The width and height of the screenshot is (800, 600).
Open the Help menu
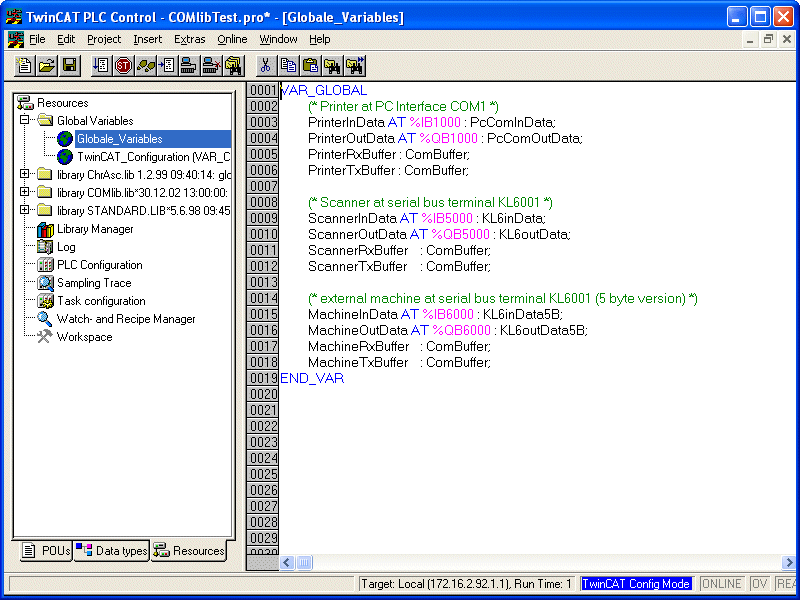[320, 39]
